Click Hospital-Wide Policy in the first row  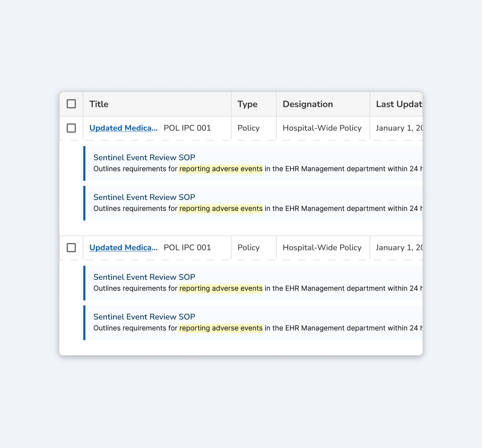[x=322, y=128]
